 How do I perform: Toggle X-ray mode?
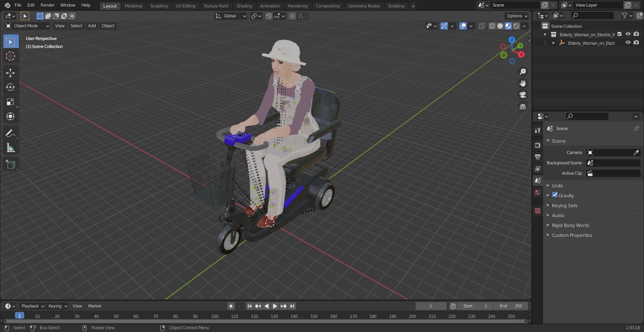point(481,26)
